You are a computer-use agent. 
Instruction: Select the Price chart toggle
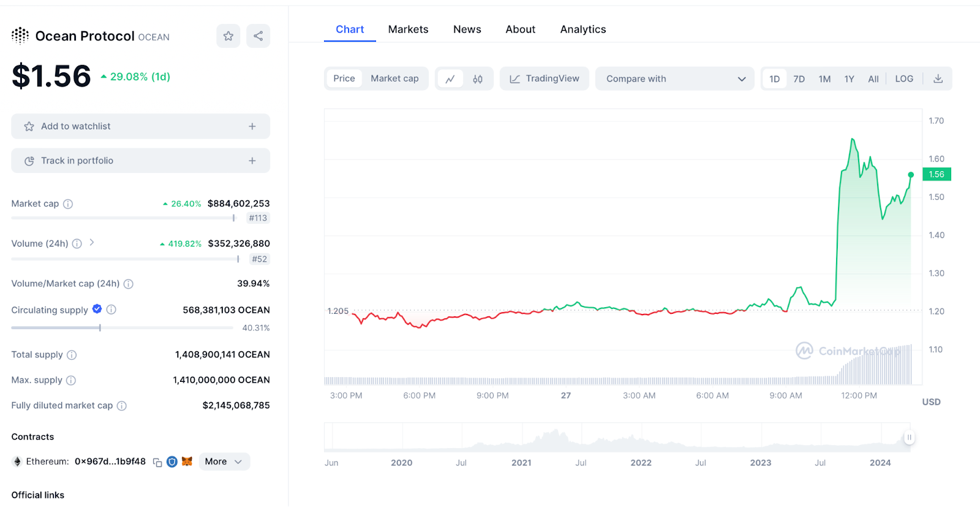(344, 78)
